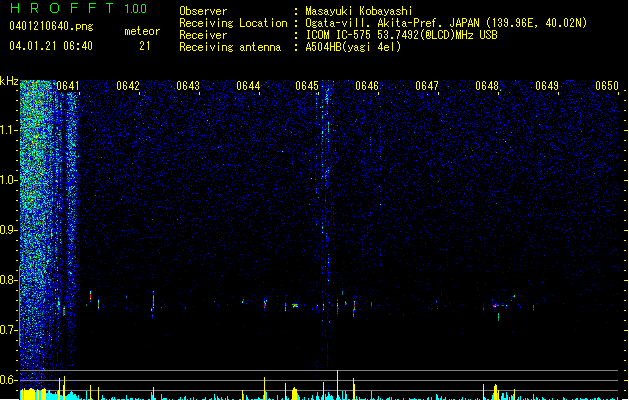Click the 0641 time marker
This screenshot has width=629, height=400.
tap(68, 86)
